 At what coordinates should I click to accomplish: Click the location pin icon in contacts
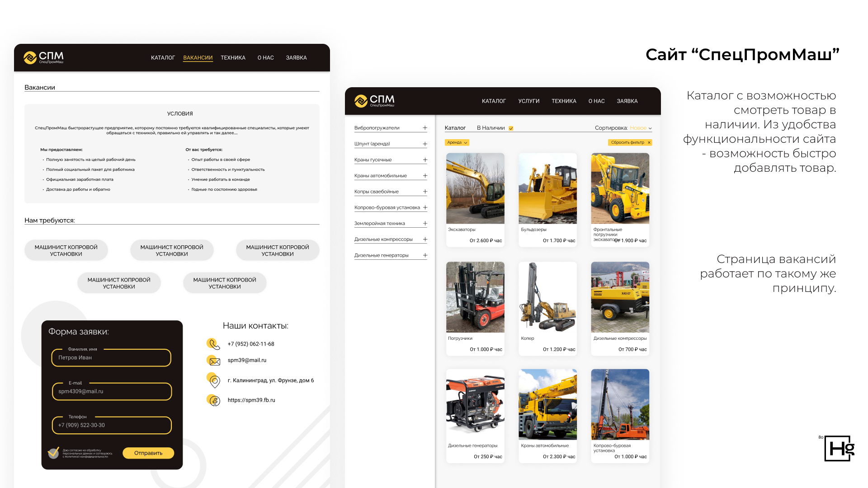(x=213, y=380)
